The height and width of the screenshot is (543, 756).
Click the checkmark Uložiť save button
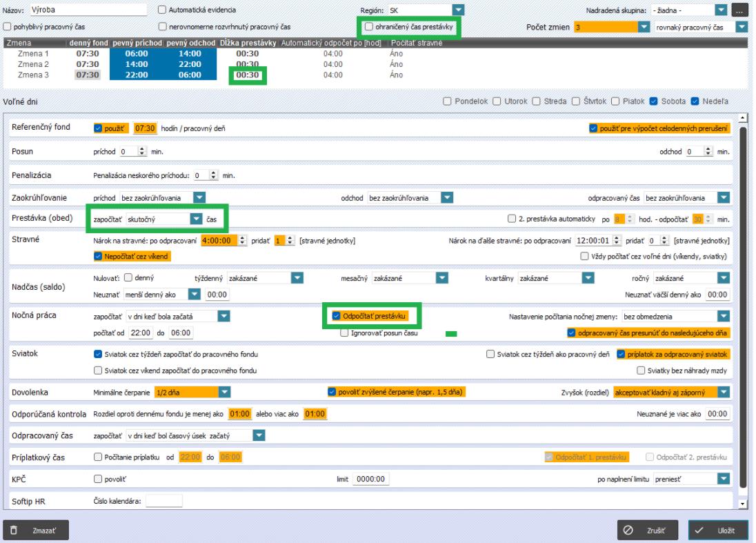717,531
